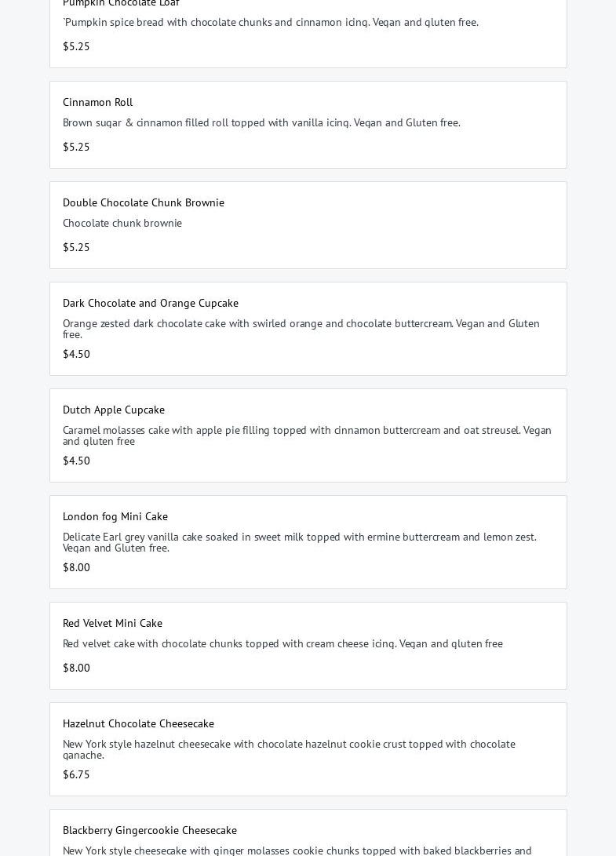Select the $6.75 Hazelnut Cheesecake price

click(76, 774)
